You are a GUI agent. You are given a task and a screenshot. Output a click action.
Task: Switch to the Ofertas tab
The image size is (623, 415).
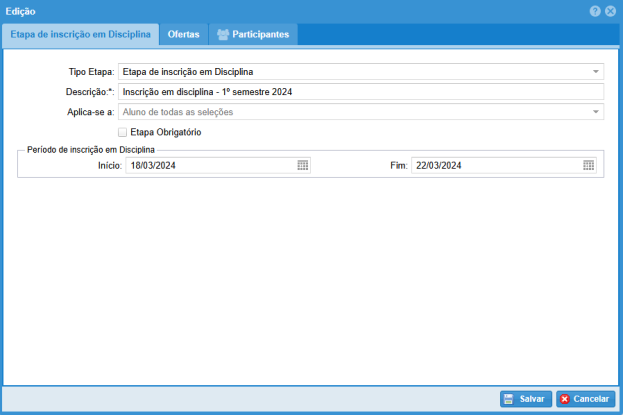click(183, 34)
